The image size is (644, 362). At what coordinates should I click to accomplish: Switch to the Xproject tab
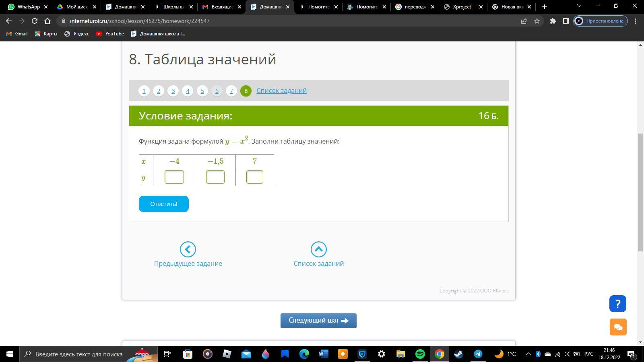click(x=462, y=7)
